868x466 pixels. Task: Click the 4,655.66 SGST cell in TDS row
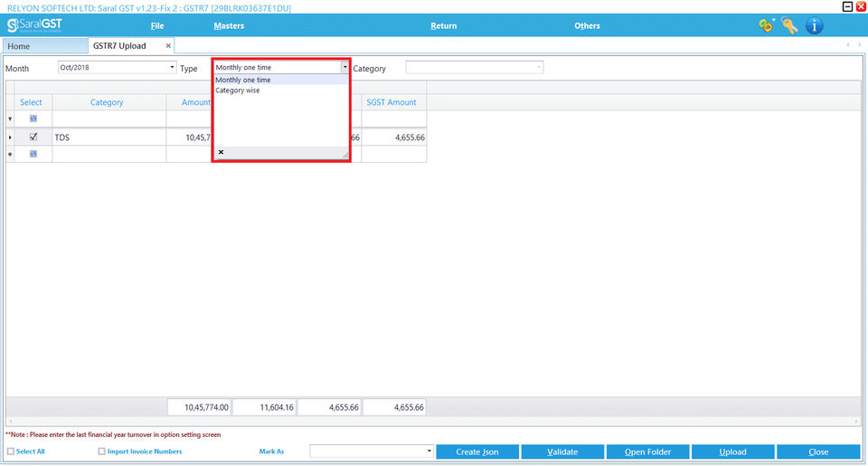pyautogui.click(x=394, y=138)
